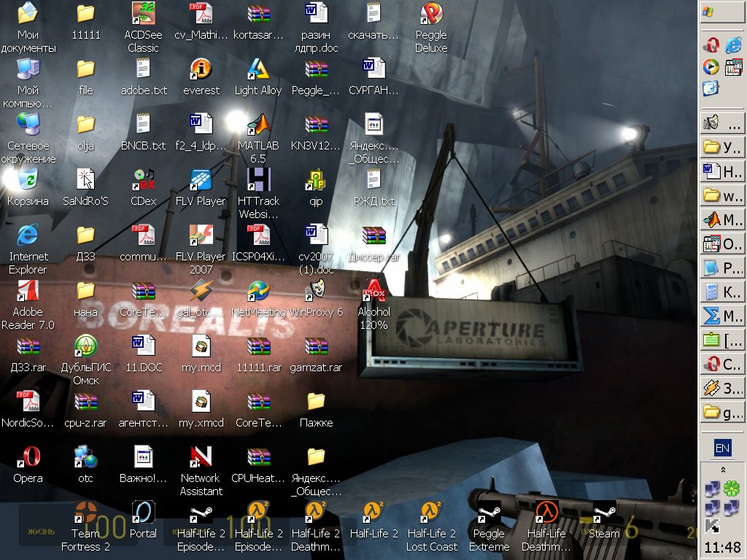Launch Steam from the desktop shortcut

point(604,513)
